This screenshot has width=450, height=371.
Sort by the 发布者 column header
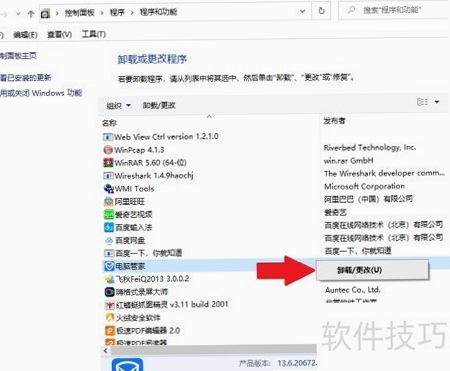tap(334, 121)
